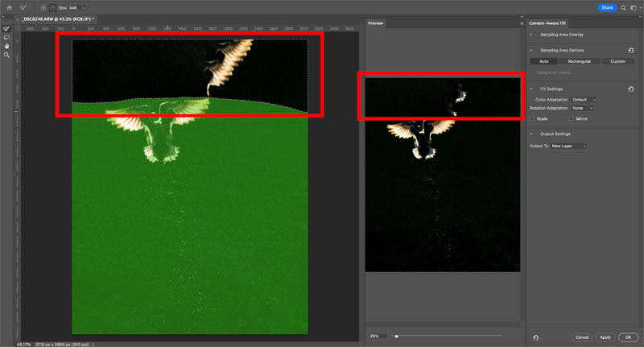Select the Zoom tool in toolbar
The height and width of the screenshot is (347, 644).
point(7,54)
